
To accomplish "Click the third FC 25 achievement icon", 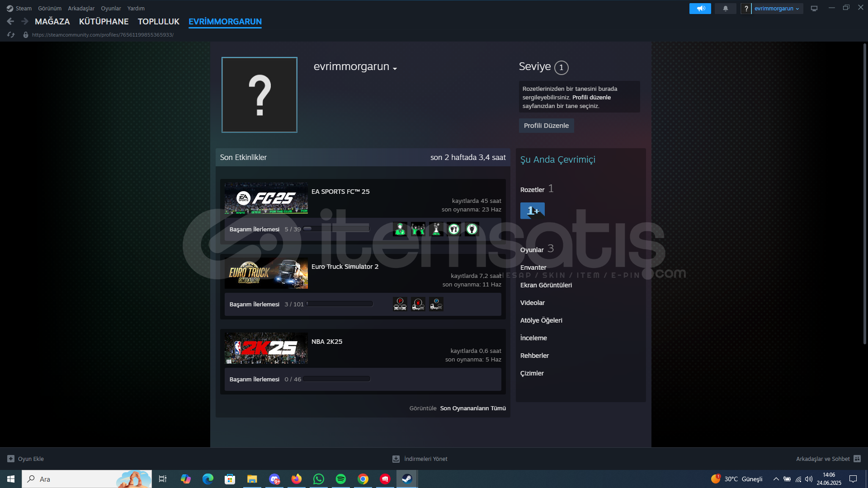I will [436, 229].
